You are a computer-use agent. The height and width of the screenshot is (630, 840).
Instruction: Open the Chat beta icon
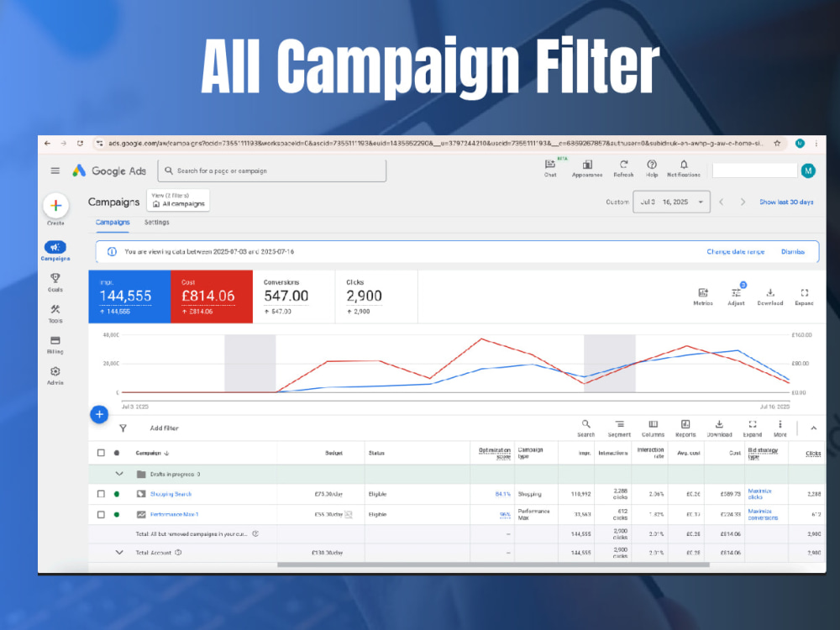point(550,168)
